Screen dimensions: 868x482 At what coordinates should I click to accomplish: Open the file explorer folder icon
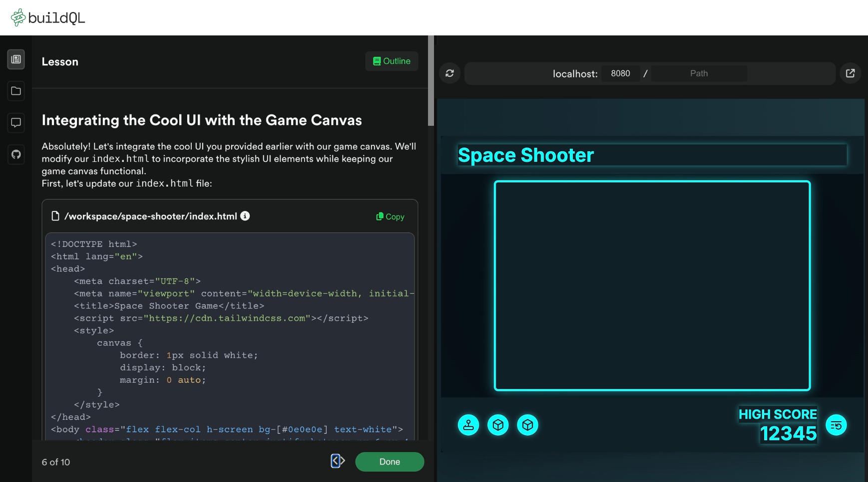coord(16,91)
